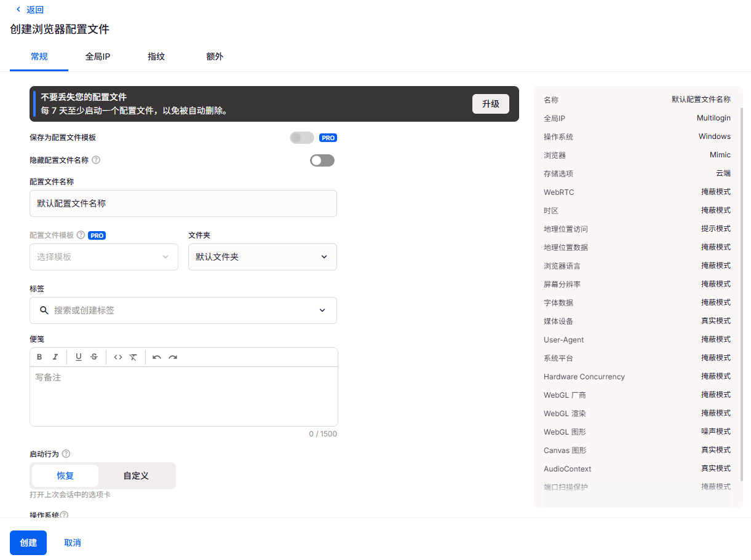
Task: Click the help icon beside 隐藏配置文件名称
Action: pos(96,160)
